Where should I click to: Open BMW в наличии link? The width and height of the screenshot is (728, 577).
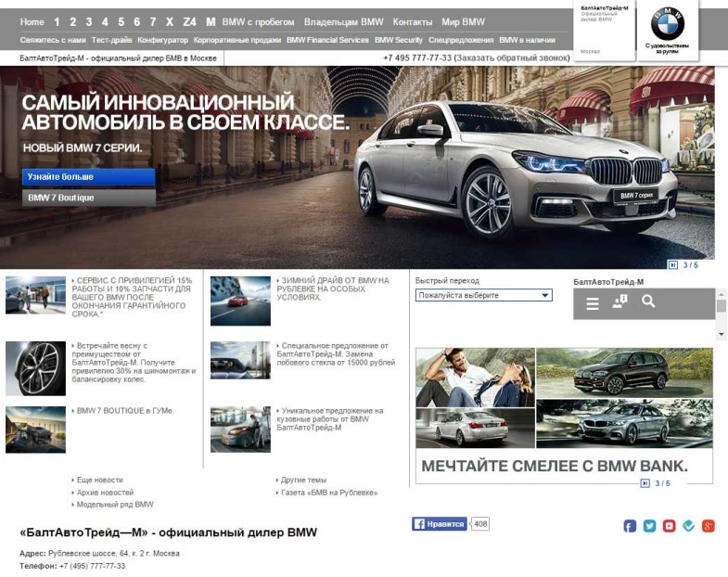pos(527,40)
